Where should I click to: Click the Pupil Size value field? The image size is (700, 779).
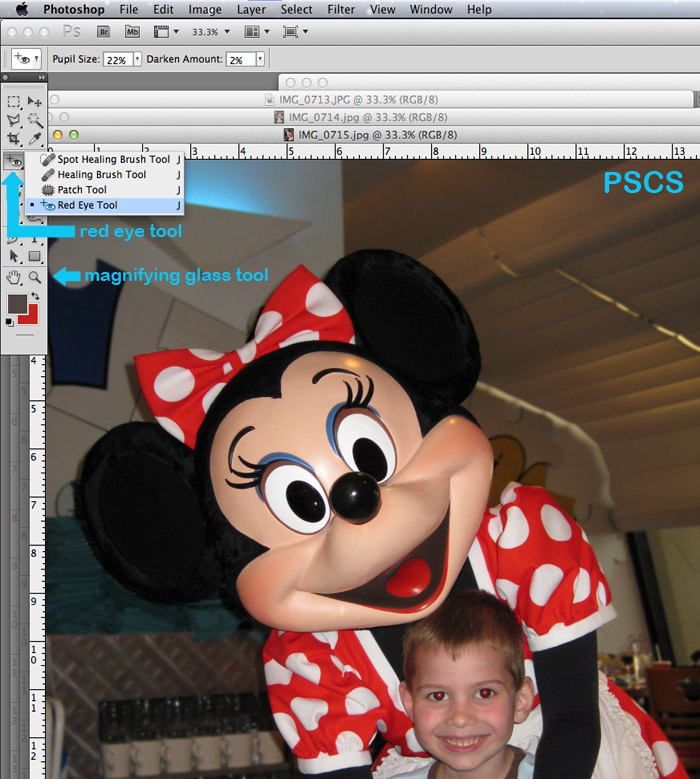[118, 59]
